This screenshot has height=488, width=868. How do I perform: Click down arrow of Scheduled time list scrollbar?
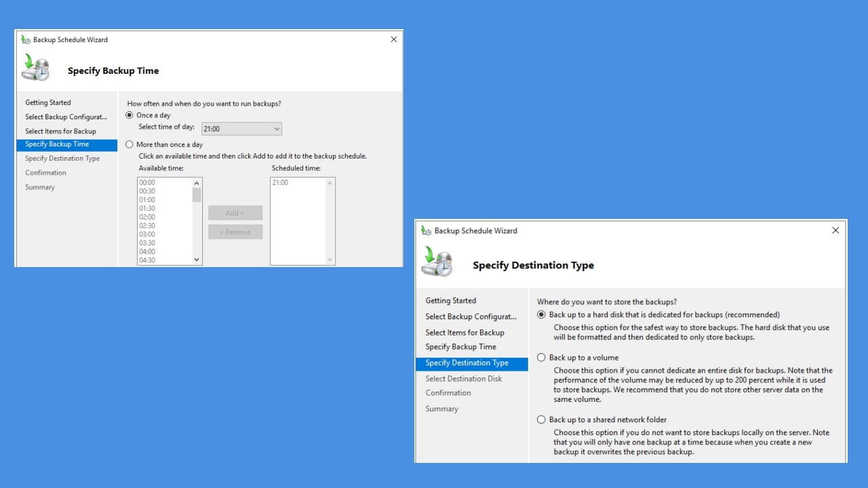(330, 260)
